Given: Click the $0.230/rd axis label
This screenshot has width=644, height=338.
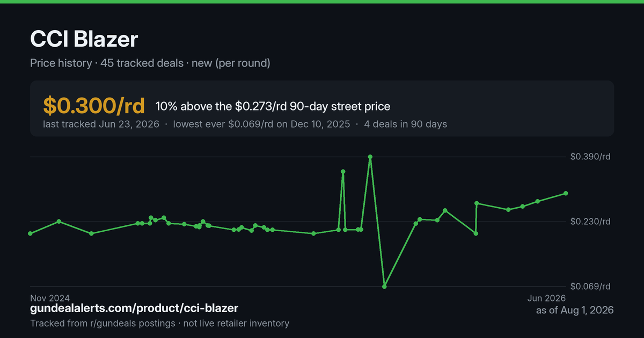Looking at the screenshot, I should point(590,222).
